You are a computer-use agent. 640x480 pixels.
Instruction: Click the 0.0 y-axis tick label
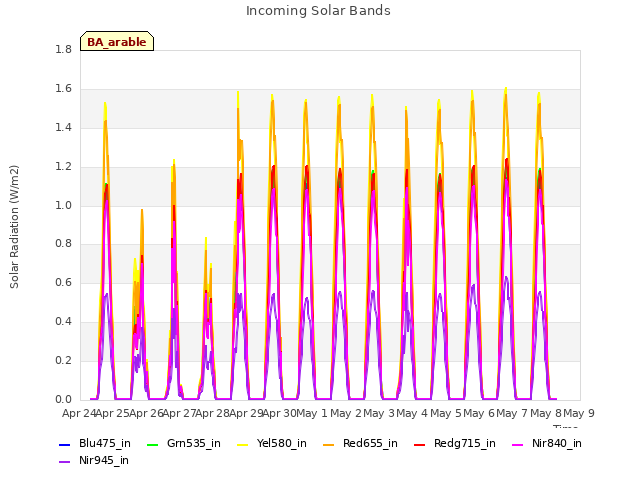point(63,399)
